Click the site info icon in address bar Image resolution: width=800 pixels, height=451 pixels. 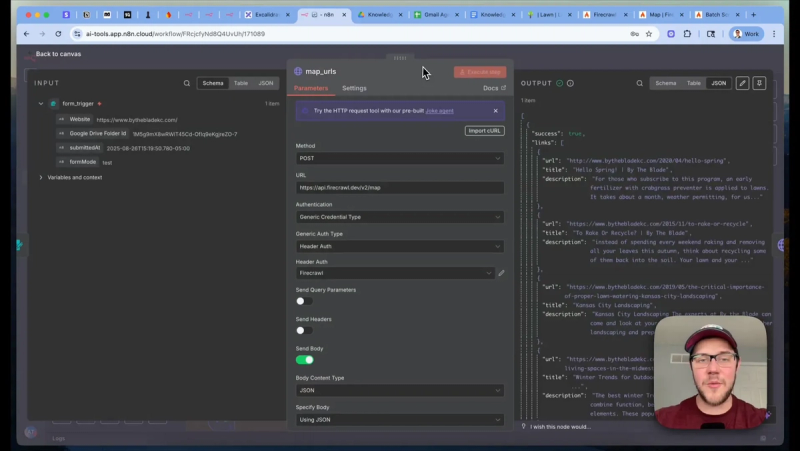pyautogui.click(x=77, y=34)
